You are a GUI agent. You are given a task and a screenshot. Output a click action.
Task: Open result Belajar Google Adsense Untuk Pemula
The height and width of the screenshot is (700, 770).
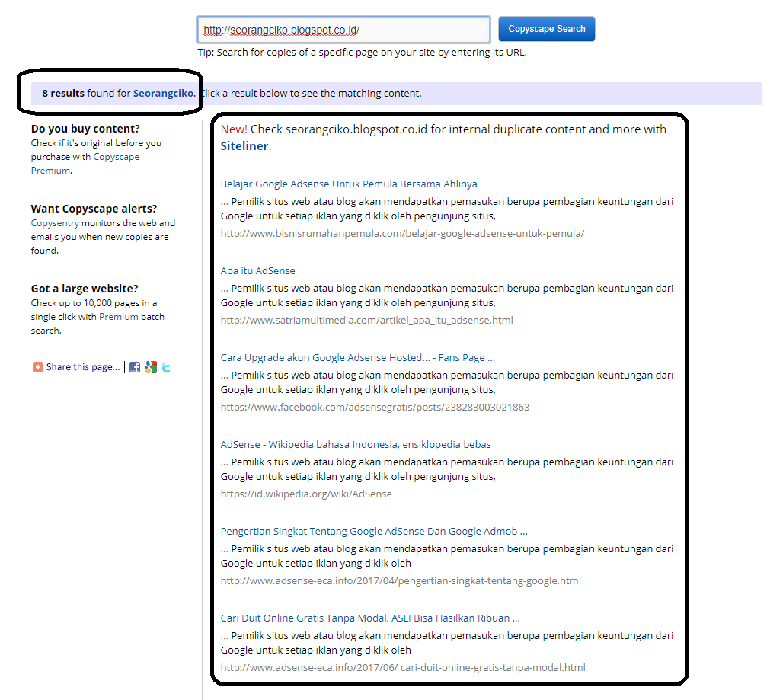click(x=349, y=184)
